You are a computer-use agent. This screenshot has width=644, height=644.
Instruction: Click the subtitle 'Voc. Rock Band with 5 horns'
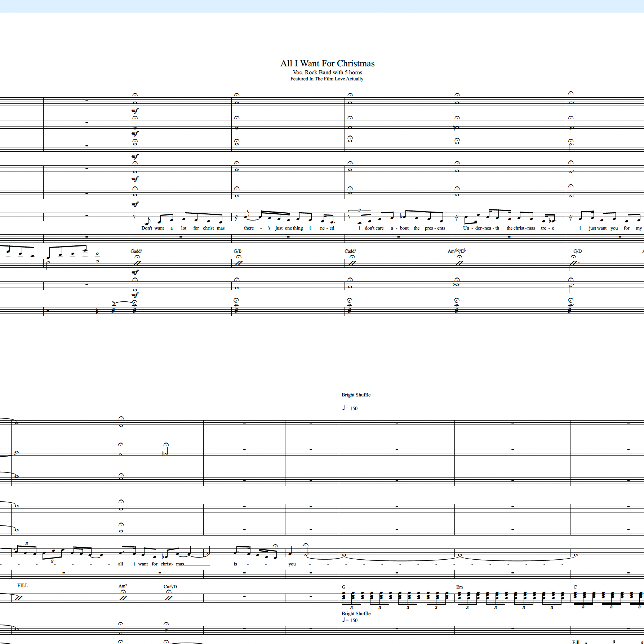pos(328,72)
